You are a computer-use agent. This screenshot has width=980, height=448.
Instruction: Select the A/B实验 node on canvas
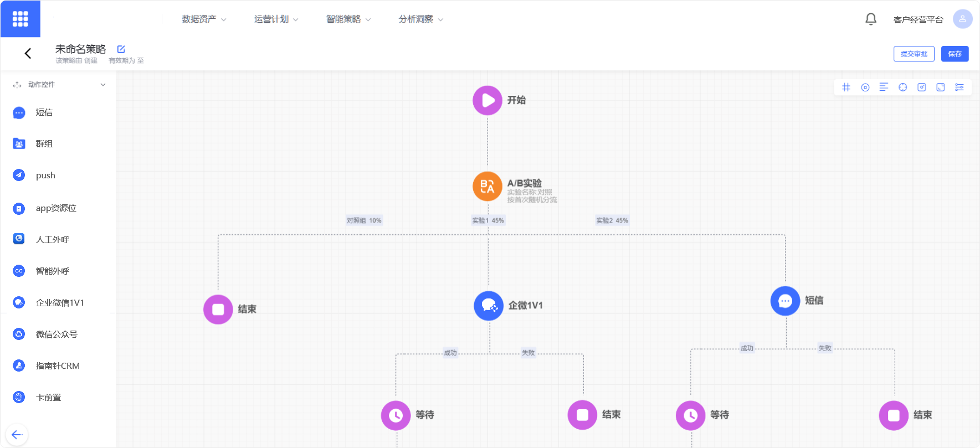pyautogui.click(x=488, y=187)
